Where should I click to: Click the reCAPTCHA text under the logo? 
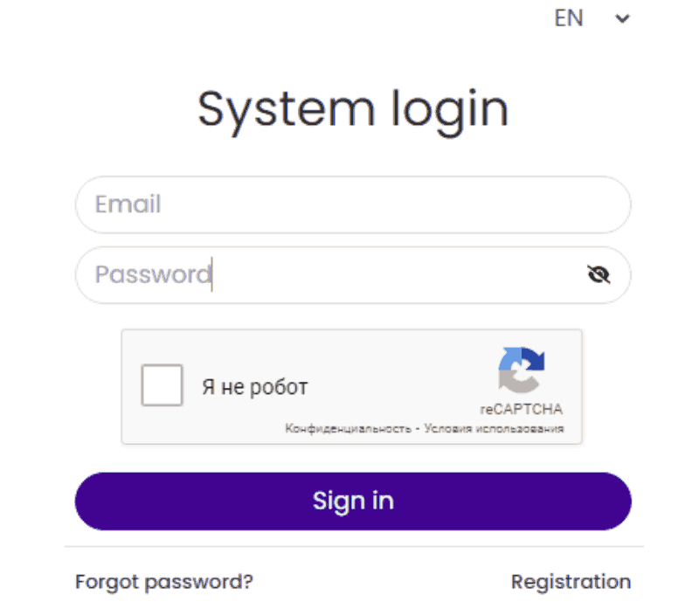pos(521,409)
